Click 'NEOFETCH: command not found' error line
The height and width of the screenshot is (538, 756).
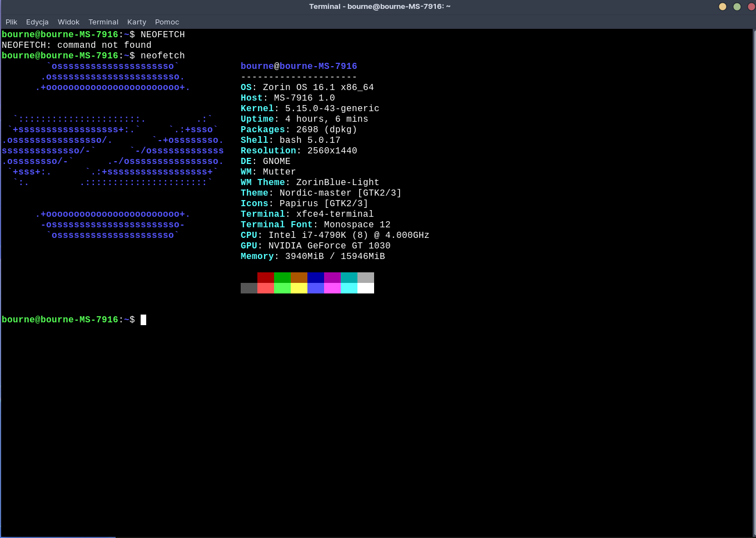[x=77, y=45]
